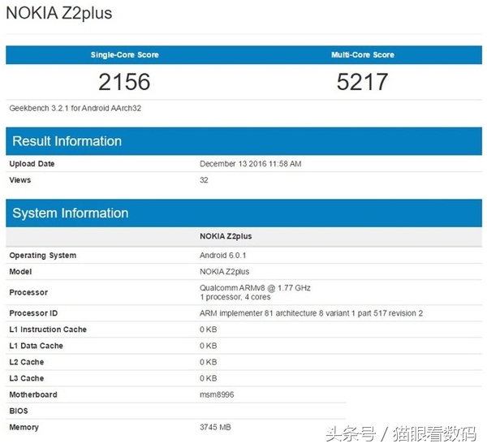Click the BIOS row label
487x448 pixels.
19,411
